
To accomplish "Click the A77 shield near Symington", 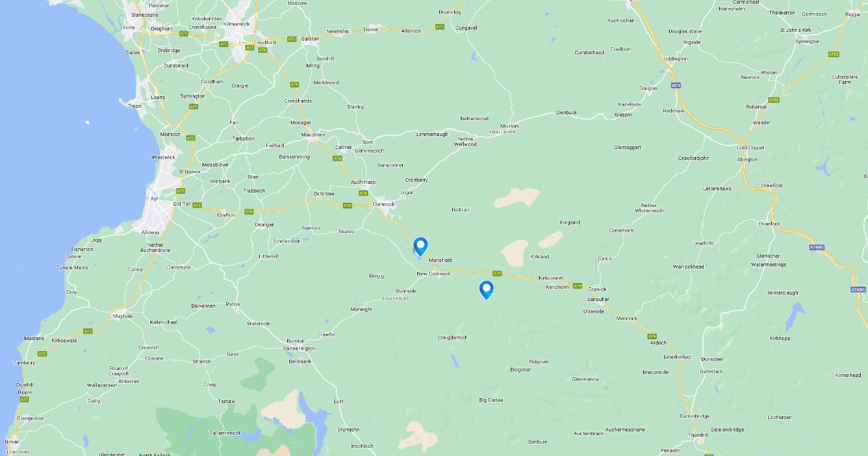I will point(193,106).
